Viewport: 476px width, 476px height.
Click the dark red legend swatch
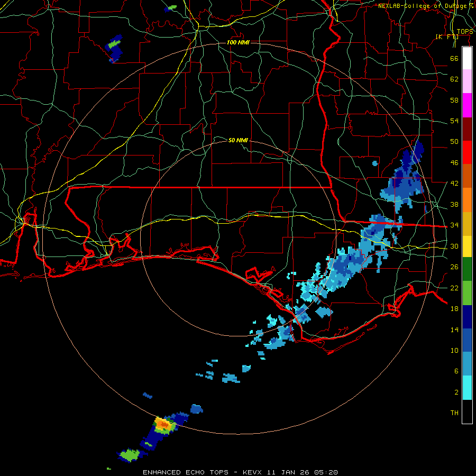[467, 129]
